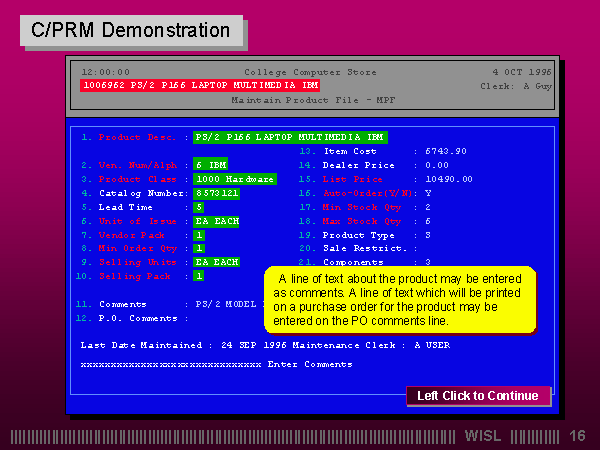Click the yellow comments help tooltip

click(400, 300)
